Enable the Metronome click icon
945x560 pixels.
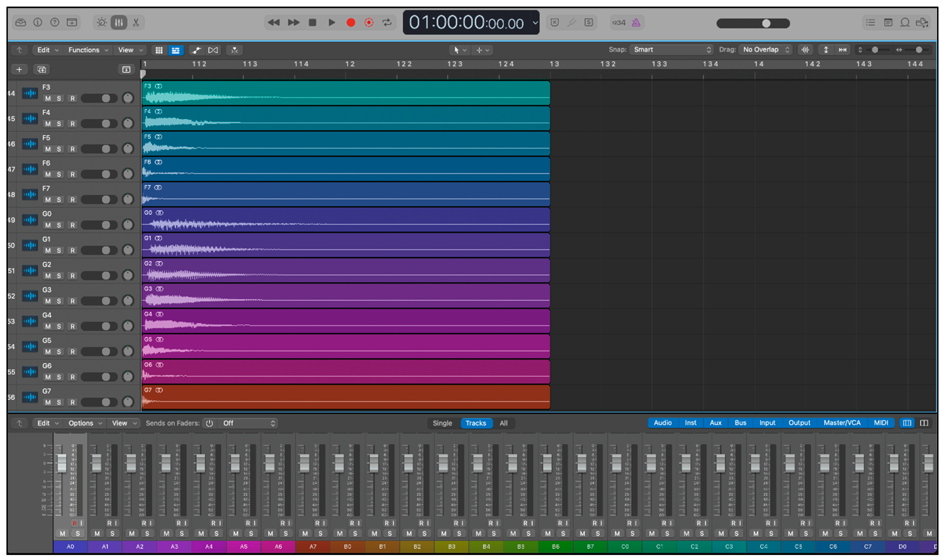[636, 23]
